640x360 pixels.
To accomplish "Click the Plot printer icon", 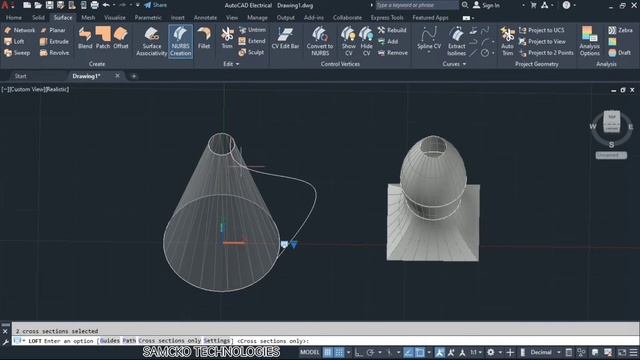I will click(94, 5).
